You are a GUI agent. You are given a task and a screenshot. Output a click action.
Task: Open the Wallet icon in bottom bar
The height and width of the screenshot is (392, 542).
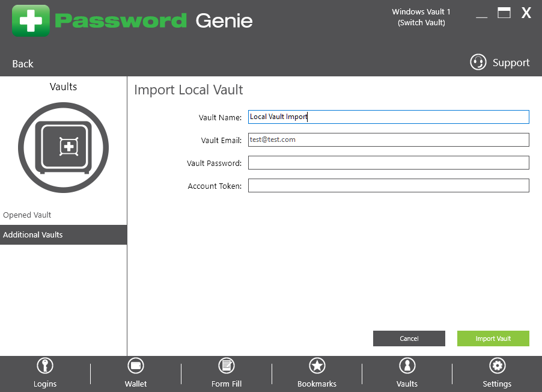click(x=136, y=366)
